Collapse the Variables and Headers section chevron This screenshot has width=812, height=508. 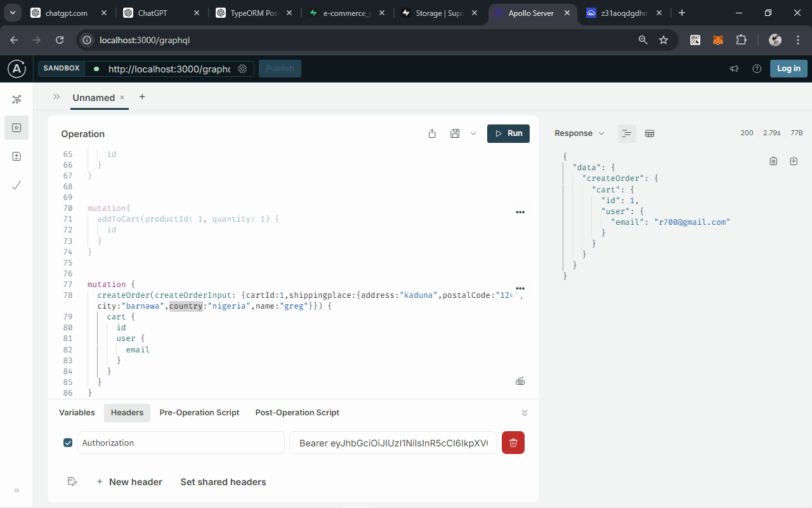pos(525,412)
